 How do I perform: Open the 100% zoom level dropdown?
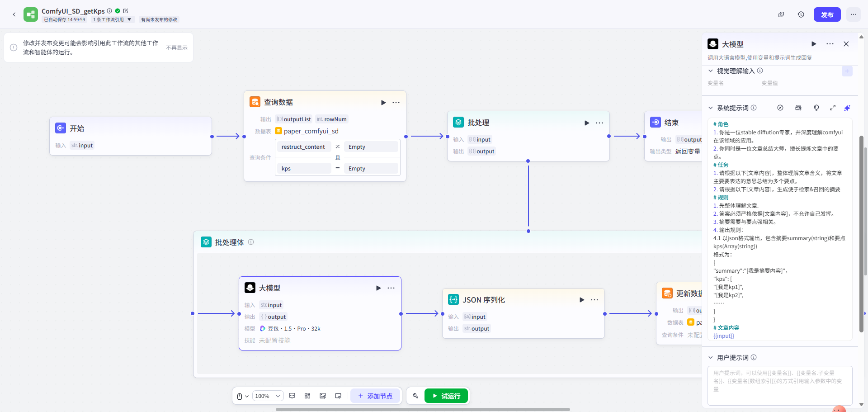268,396
